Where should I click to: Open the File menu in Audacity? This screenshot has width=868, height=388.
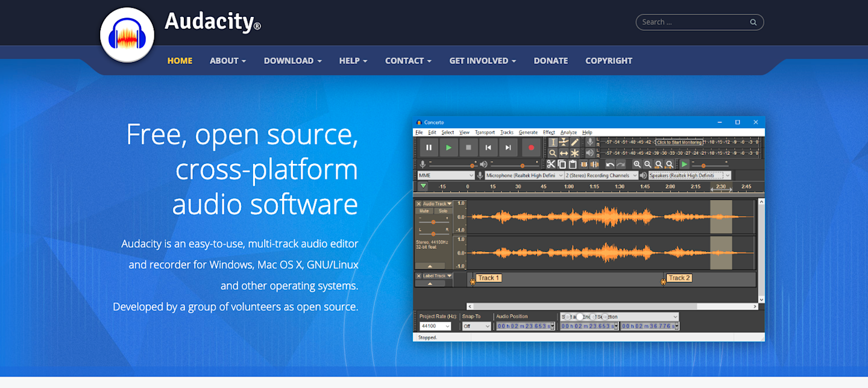click(x=419, y=132)
